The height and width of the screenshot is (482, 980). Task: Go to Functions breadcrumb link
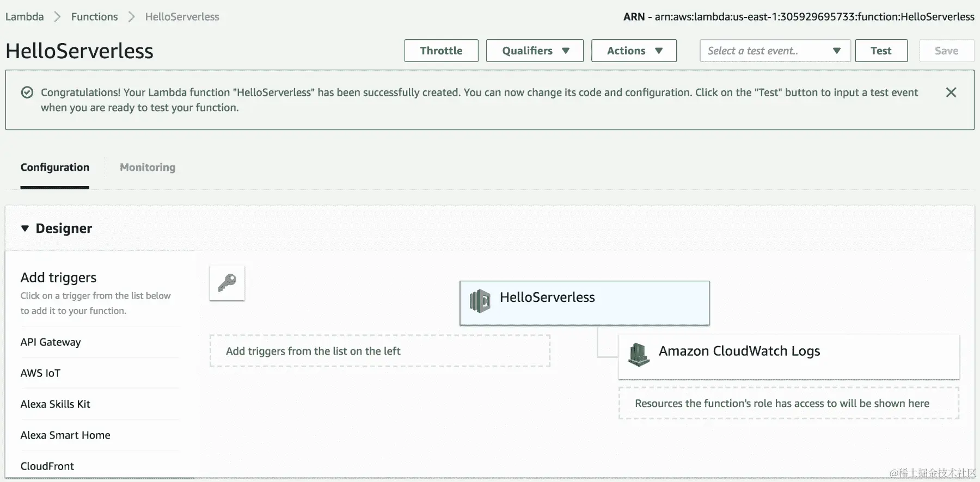tap(94, 17)
